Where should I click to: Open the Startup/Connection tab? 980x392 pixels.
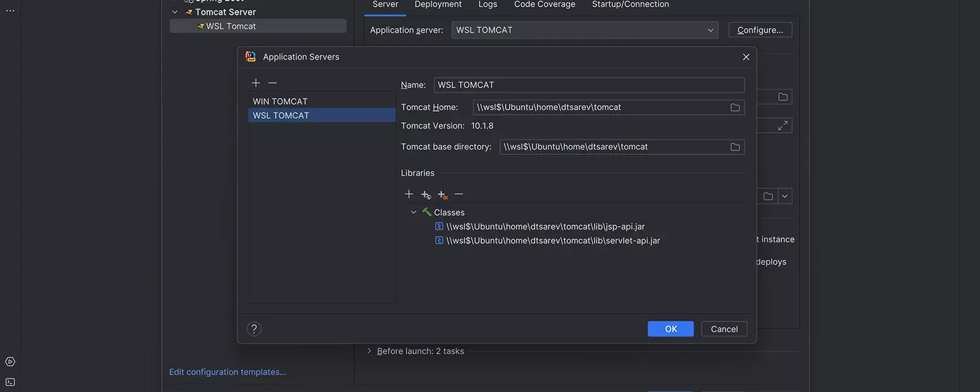coord(630,5)
